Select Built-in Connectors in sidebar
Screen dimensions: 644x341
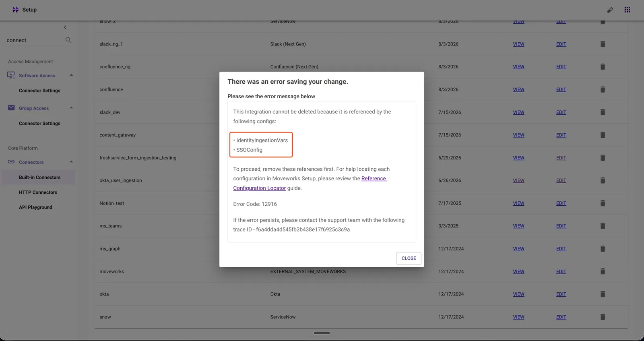pos(39,178)
